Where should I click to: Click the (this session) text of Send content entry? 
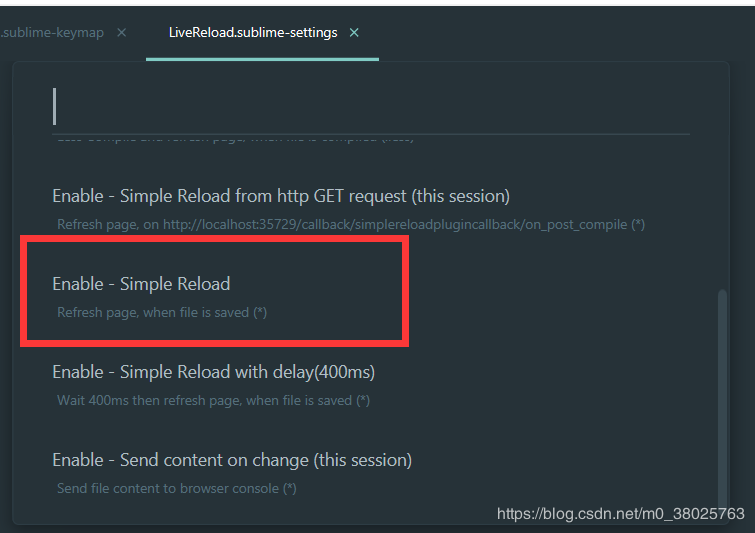363,460
